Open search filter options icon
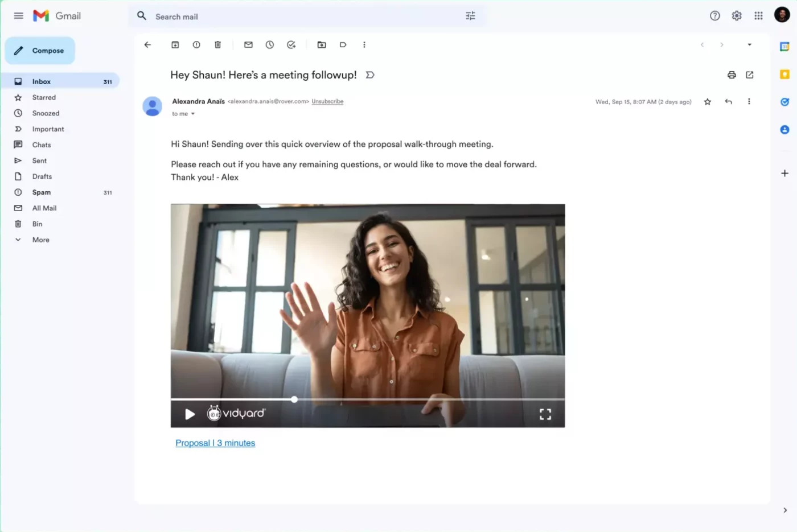Image resolution: width=797 pixels, height=532 pixels. (x=470, y=16)
